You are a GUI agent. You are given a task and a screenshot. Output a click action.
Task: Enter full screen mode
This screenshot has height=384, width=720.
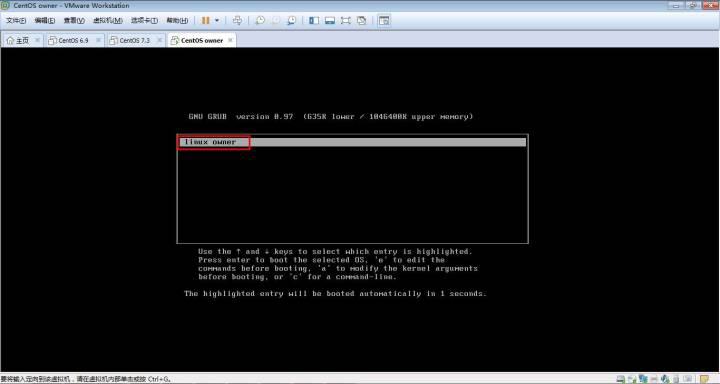pyautogui.click(x=345, y=20)
